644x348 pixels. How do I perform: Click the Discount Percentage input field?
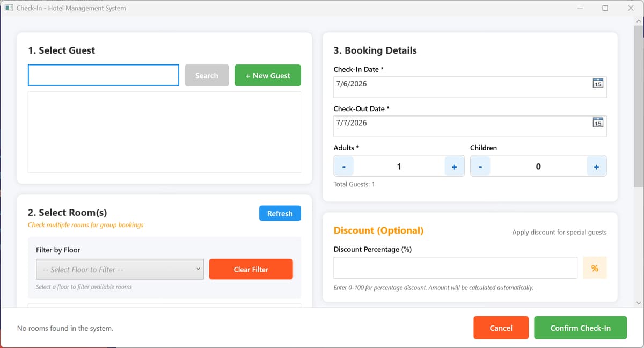click(456, 268)
